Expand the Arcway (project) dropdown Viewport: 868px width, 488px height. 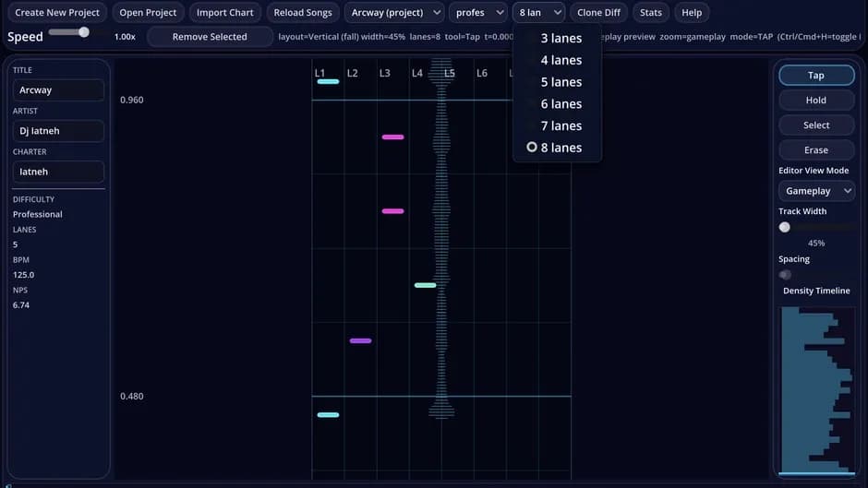pyautogui.click(x=395, y=12)
